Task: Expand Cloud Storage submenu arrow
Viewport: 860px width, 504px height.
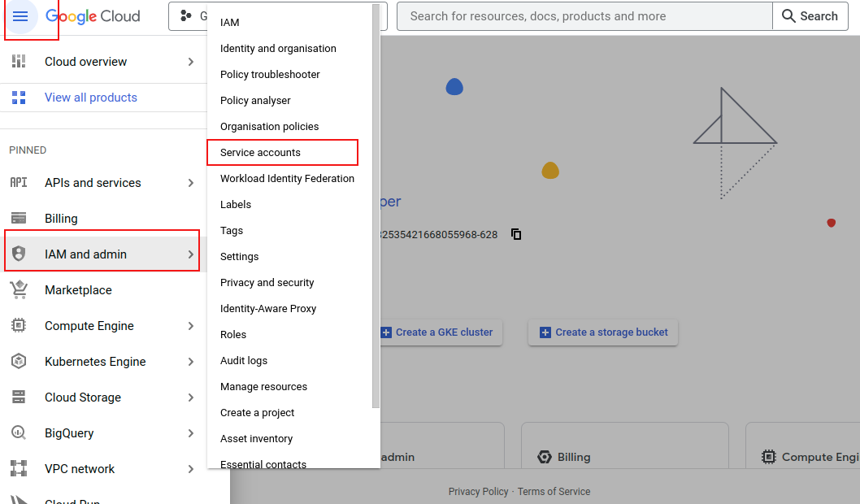Action: pos(191,397)
